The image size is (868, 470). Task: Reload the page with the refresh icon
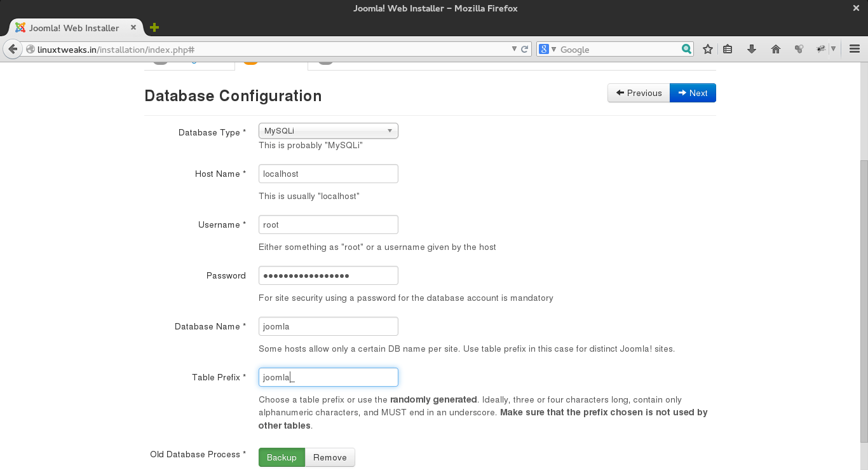tap(525, 49)
